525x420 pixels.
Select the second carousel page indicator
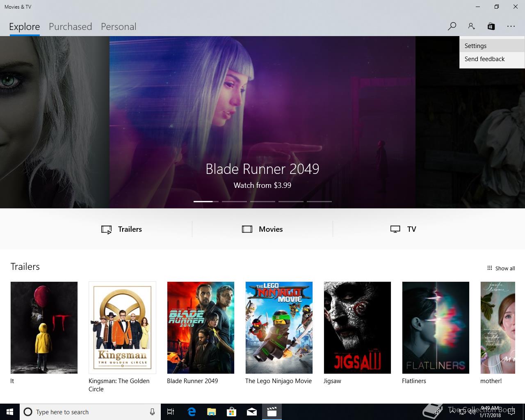(x=234, y=201)
